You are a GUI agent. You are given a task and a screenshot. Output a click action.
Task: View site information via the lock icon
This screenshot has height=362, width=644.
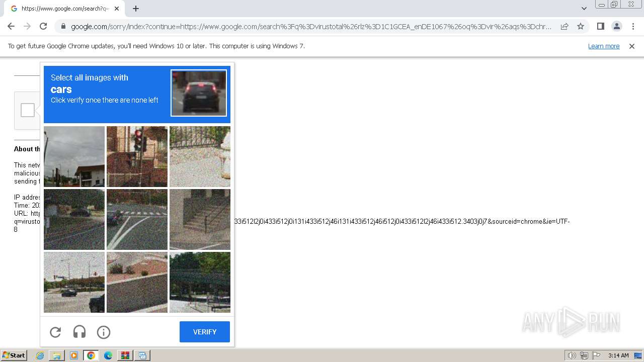(63, 27)
